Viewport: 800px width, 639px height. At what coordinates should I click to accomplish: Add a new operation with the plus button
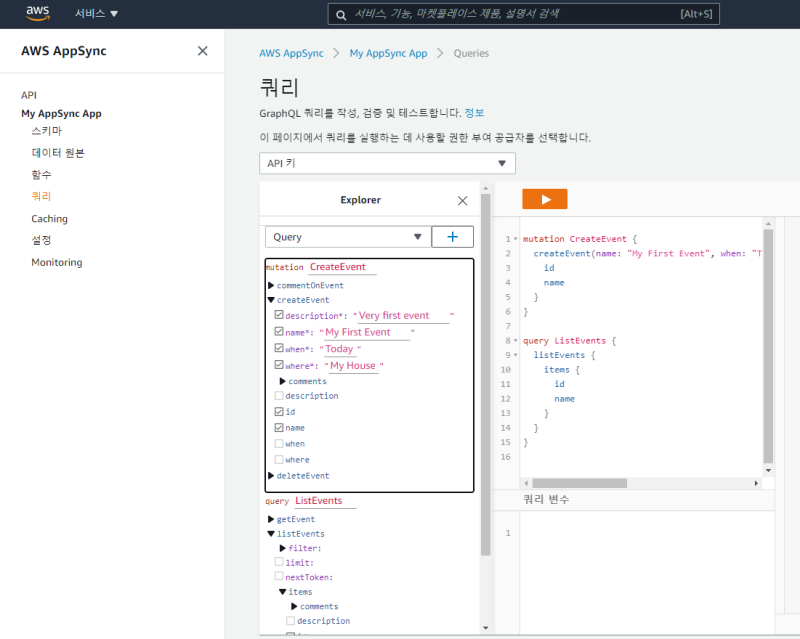click(453, 237)
